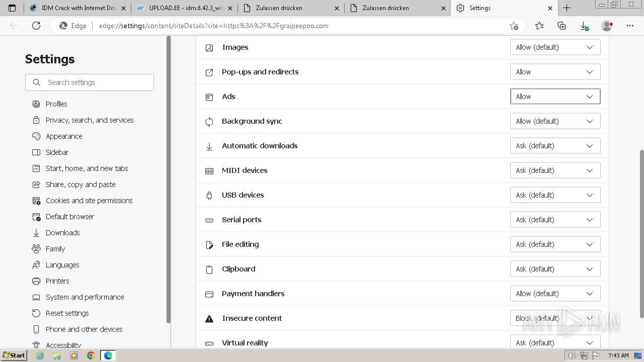
Task: Open a new tab with plus
Action: (x=567, y=8)
